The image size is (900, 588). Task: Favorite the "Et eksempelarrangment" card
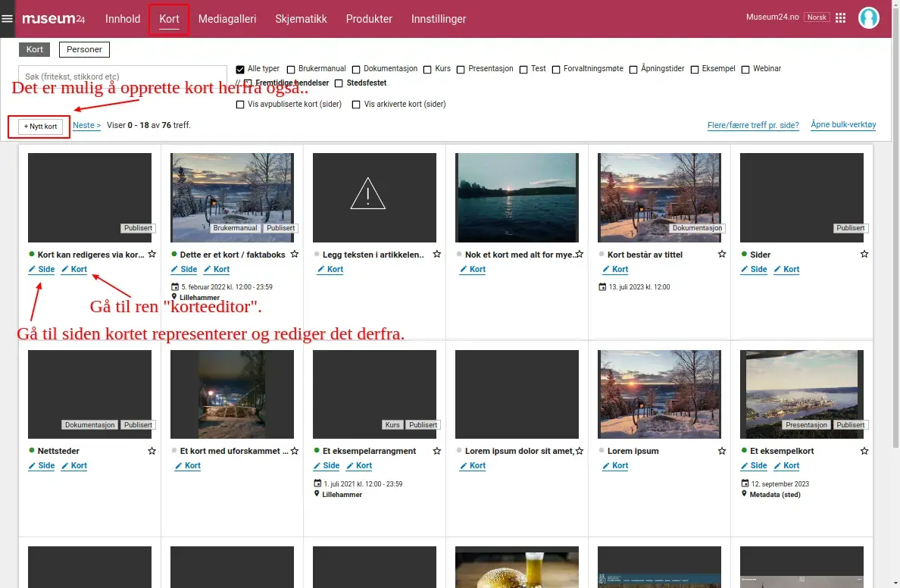[x=437, y=451]
